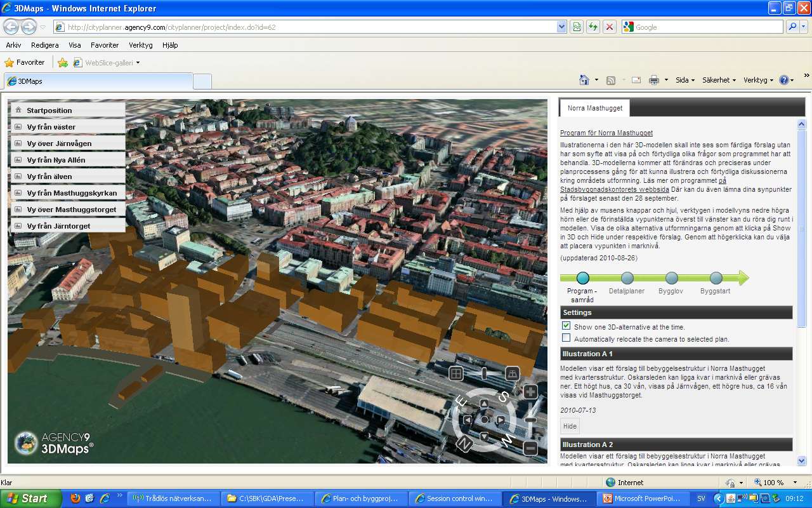Click the address bar URL field
This screenshot has height=508, width=812.
click(x=306, y=27)
